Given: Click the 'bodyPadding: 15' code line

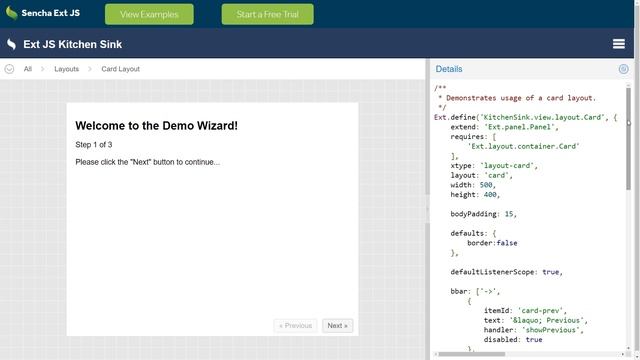Looking at the screenshot, I should click(484, 214).
